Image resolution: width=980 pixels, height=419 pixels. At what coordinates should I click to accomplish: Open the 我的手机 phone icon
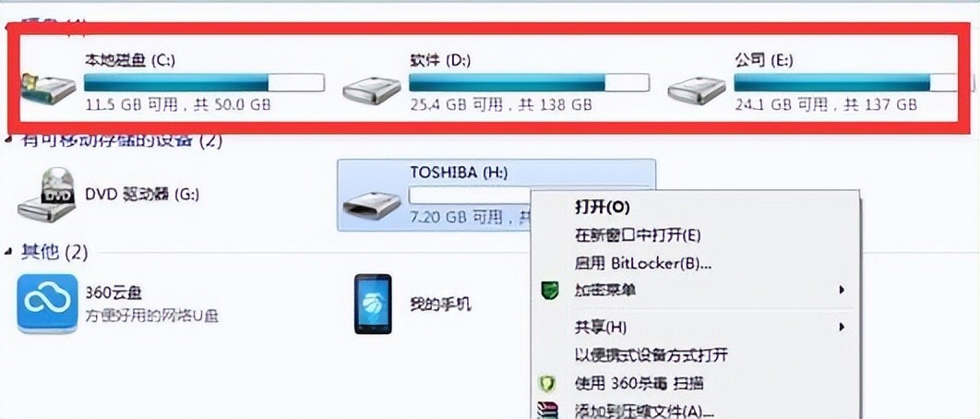[x=373, y=304]
